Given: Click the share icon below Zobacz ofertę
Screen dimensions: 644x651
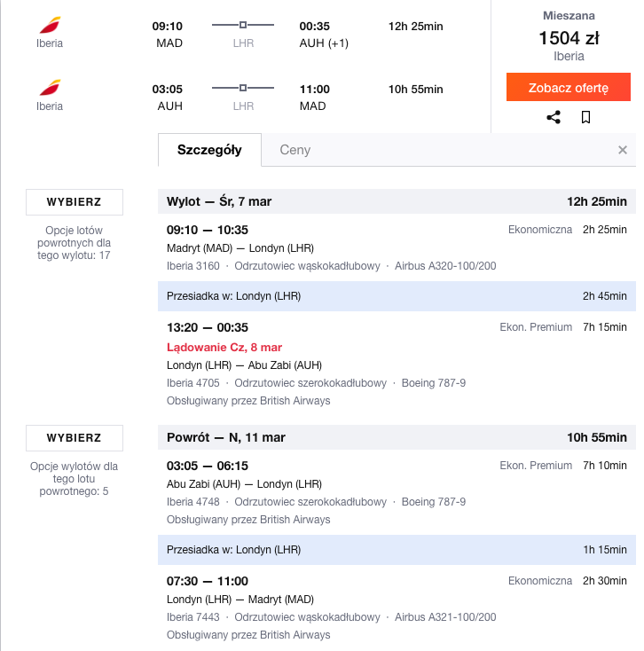Looking at the screenshot, I should pyautogui.click(x=553, y=117).
